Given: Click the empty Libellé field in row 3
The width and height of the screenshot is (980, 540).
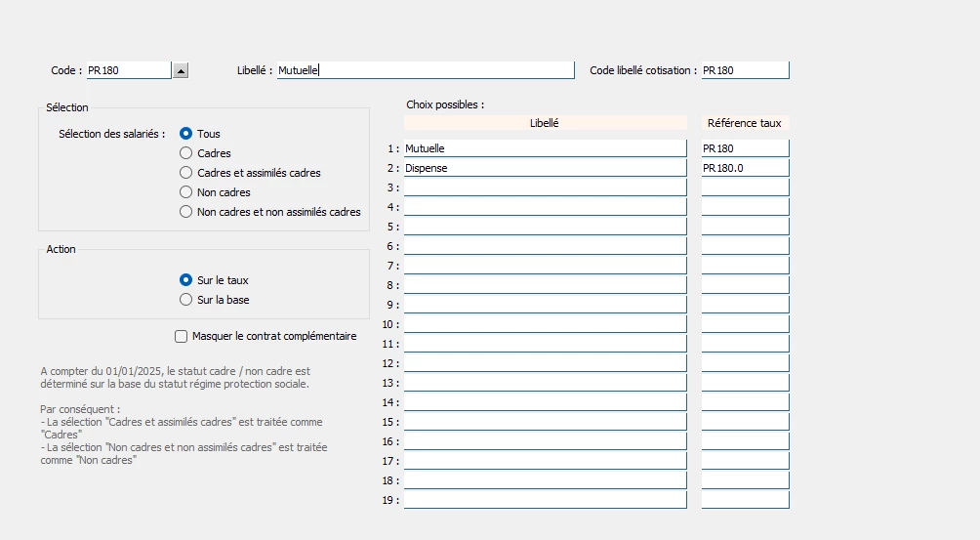Looking at the screenshot, I should (x=545, y=187).
